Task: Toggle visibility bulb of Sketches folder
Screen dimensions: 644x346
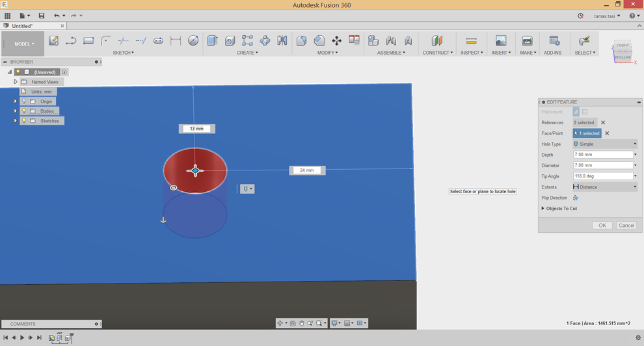Action: (24, 121)
